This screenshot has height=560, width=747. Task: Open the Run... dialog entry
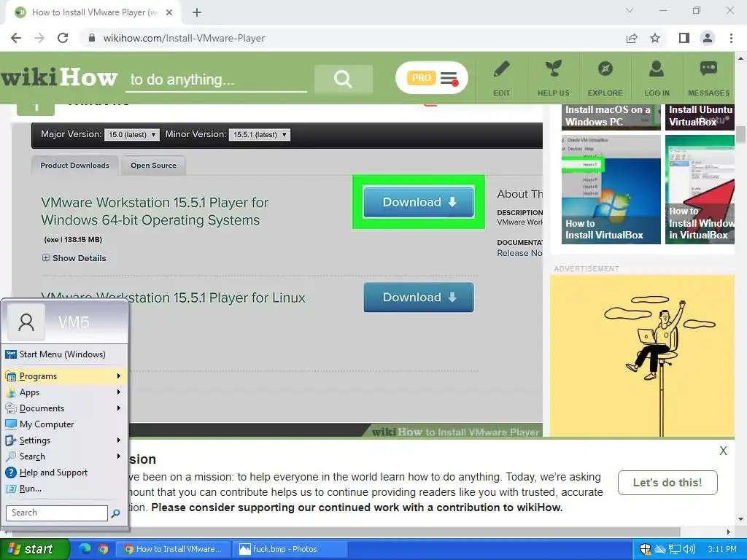coord(65,489)
